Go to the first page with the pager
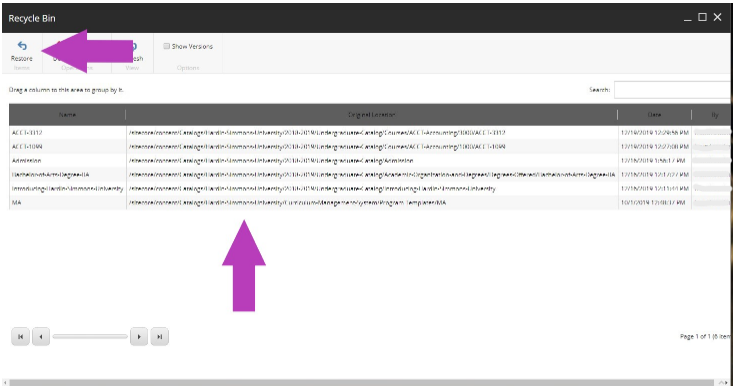The width and height of the screenshot is (734, 386). pos(21,336)
